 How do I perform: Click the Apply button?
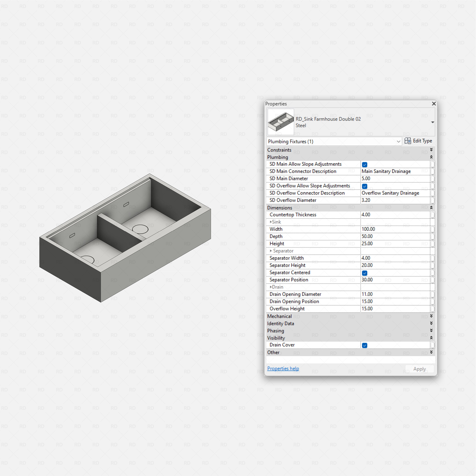[419, 369]
